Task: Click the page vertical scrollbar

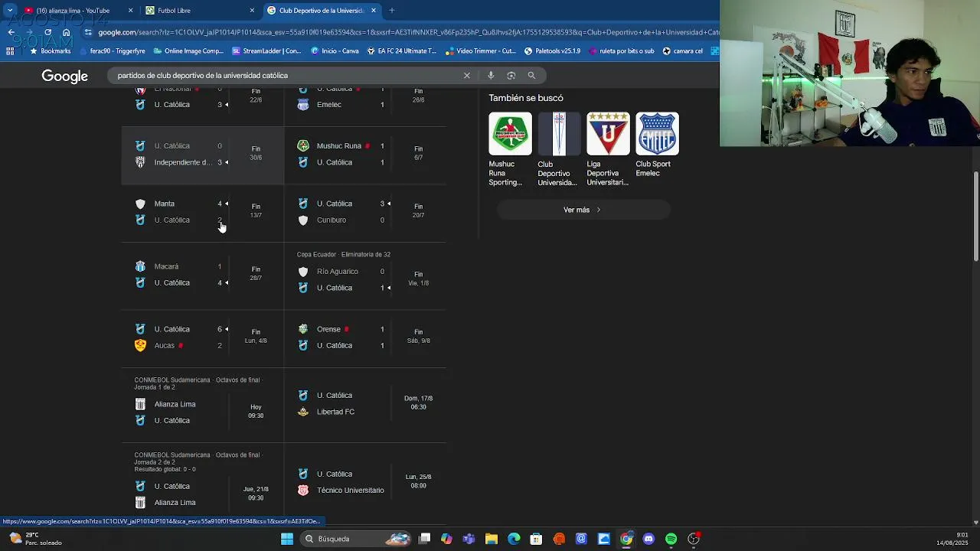Action: 975,218
